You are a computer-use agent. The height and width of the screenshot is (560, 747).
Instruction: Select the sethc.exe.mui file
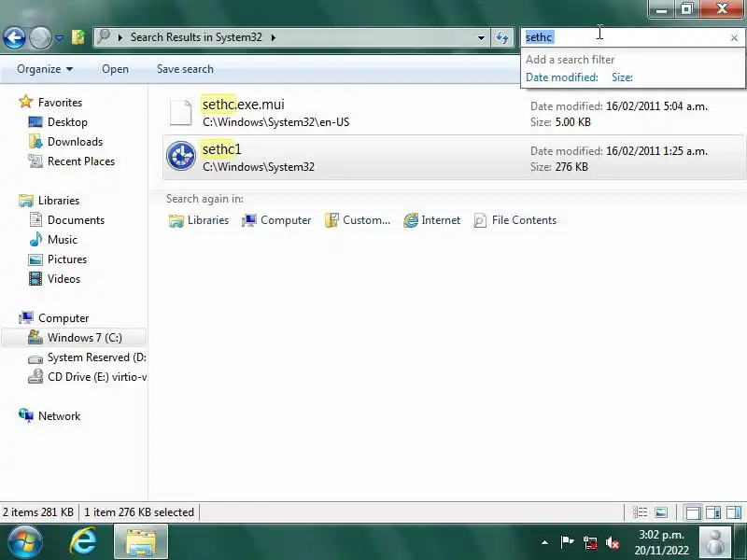(x=455, y=112)
